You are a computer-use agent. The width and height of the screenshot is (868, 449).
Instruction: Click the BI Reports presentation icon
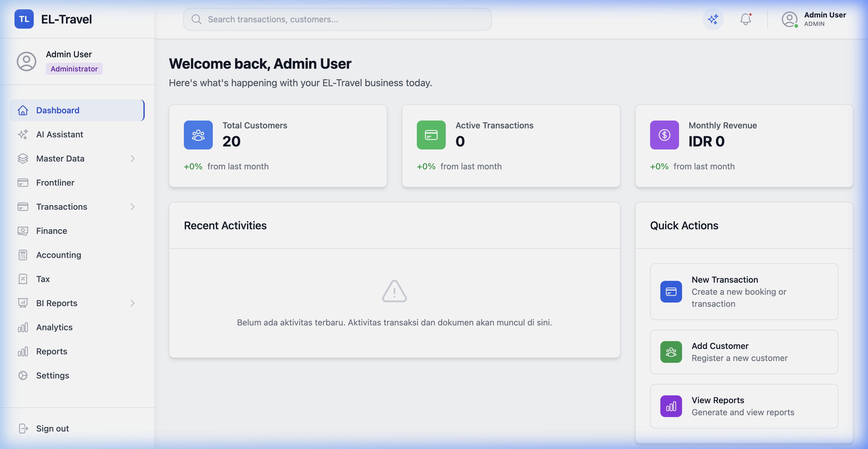(x=23, y=303)
